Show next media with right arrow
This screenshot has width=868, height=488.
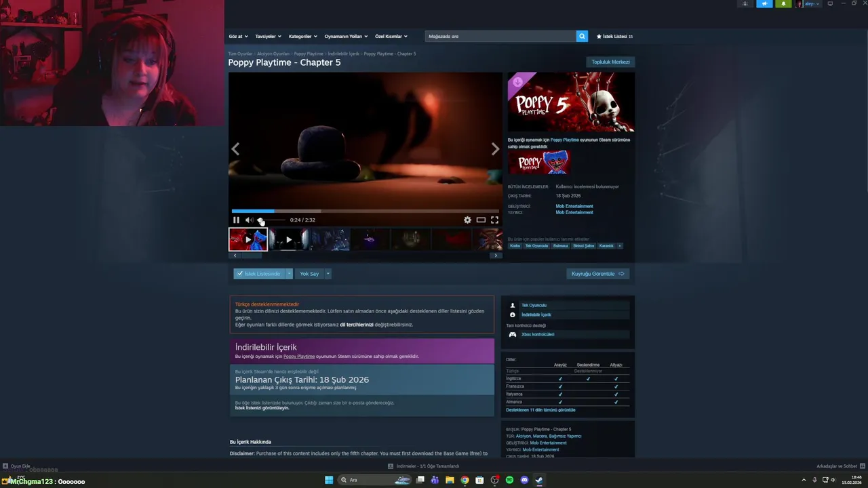[495, 149]
